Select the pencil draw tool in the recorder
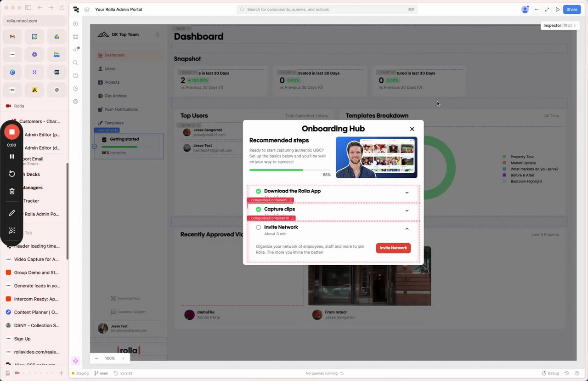Viewport: 588px width, 381px height. 12,213
